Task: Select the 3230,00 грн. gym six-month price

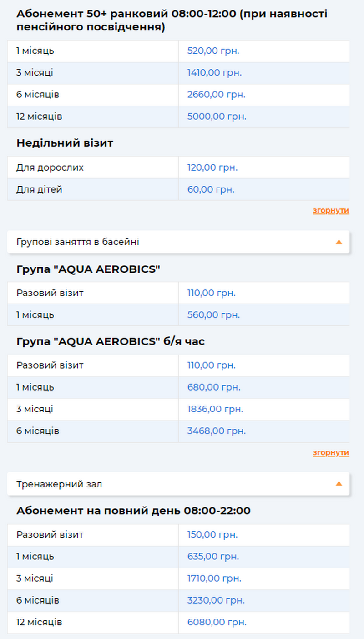Action: 216,600
